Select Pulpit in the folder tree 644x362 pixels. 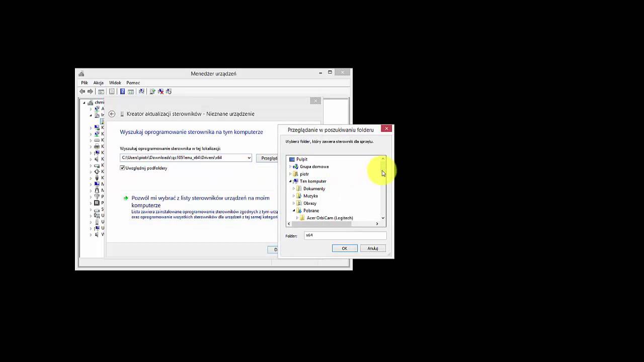point(302,159)
